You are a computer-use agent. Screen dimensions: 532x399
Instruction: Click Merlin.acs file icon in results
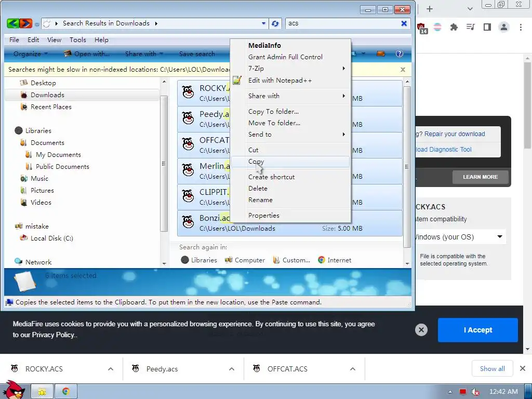188,170
